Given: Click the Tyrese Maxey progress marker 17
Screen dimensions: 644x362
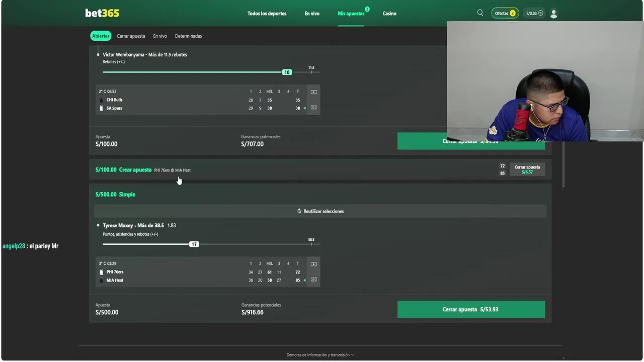Looking at the screenshot, I should [194, 244].
